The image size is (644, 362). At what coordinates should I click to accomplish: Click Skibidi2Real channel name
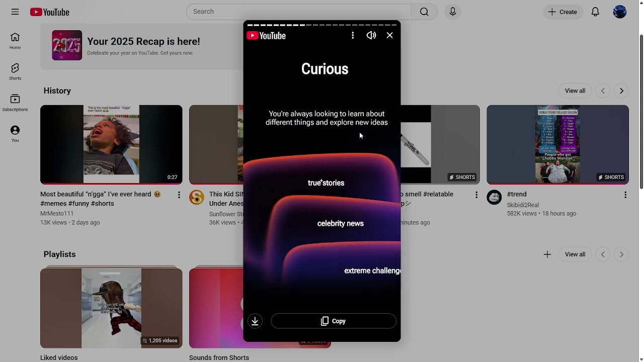523,205
